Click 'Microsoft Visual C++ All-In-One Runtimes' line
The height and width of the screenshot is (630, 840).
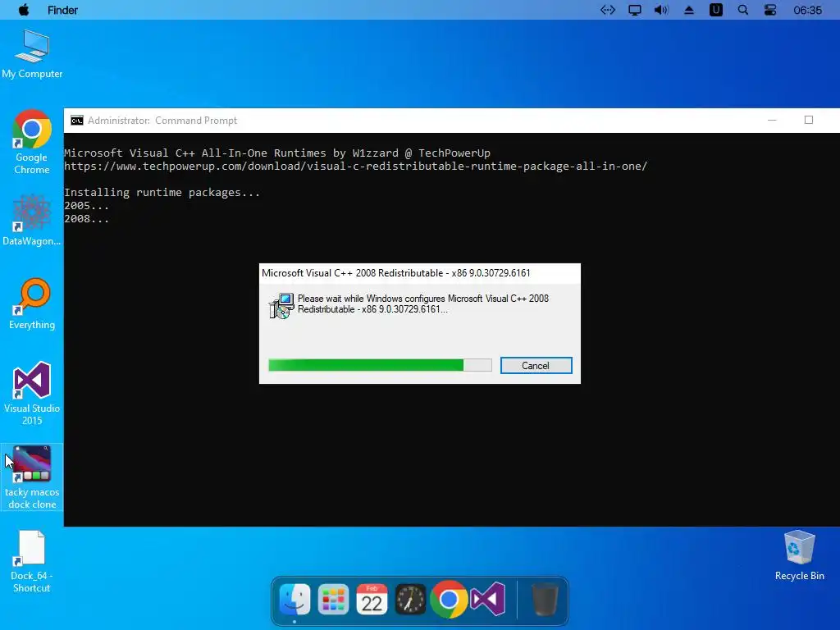(277, 153)
